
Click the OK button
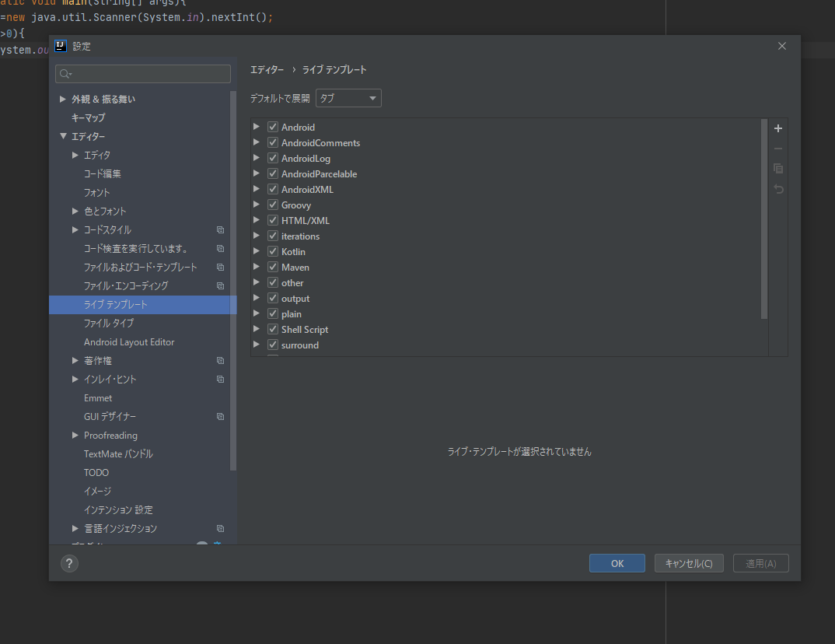617,563
